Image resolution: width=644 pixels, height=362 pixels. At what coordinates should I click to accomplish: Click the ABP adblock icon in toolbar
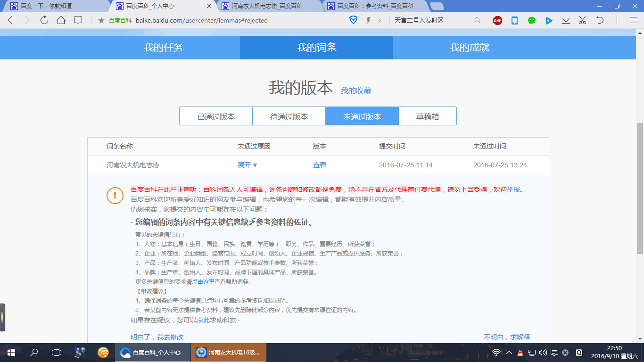click(497, 20)
